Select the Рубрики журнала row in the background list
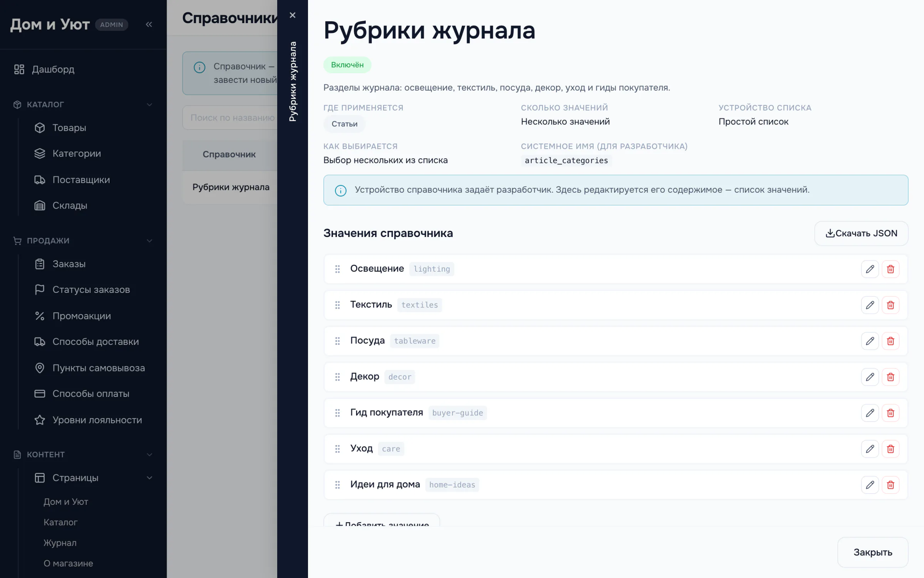Screen dimensions: 924x578 tap(230, 187)
